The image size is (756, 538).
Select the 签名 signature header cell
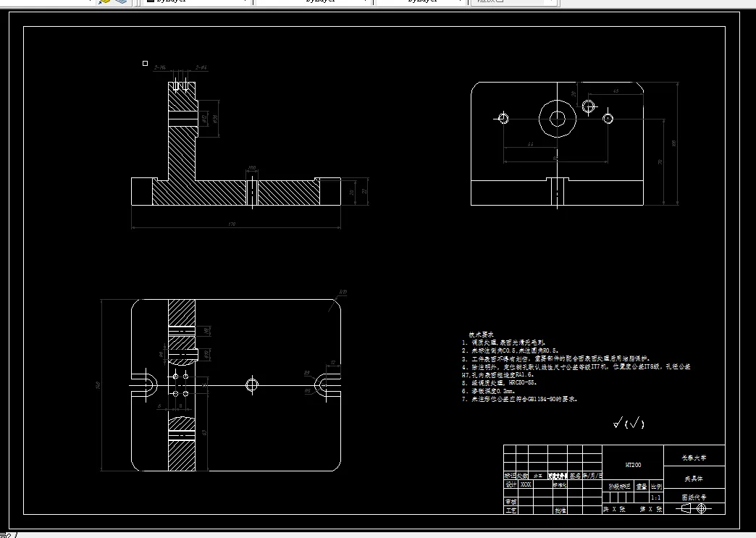click(x=575, y=476)
